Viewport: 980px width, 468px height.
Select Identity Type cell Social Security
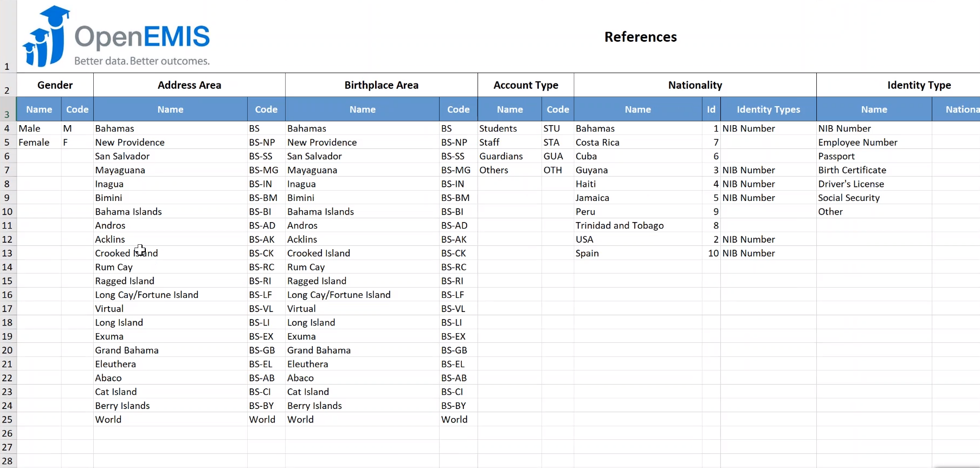click(x=874, y=198)
